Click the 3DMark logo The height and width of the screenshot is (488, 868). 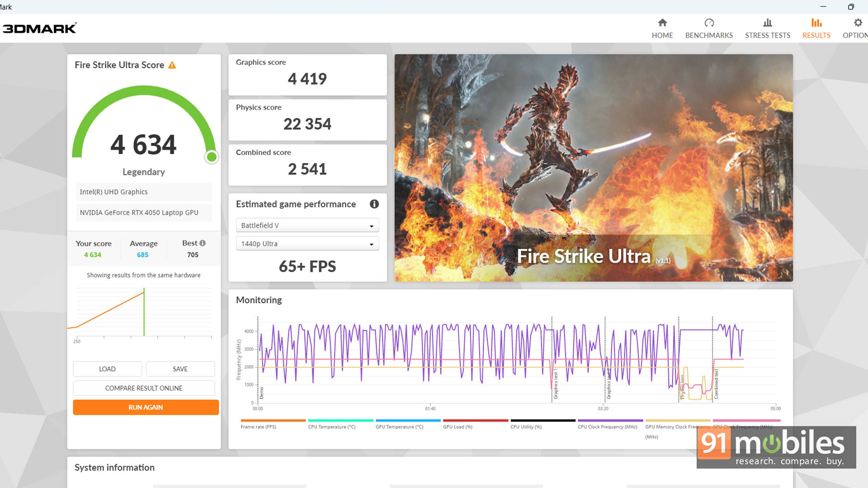40,28
